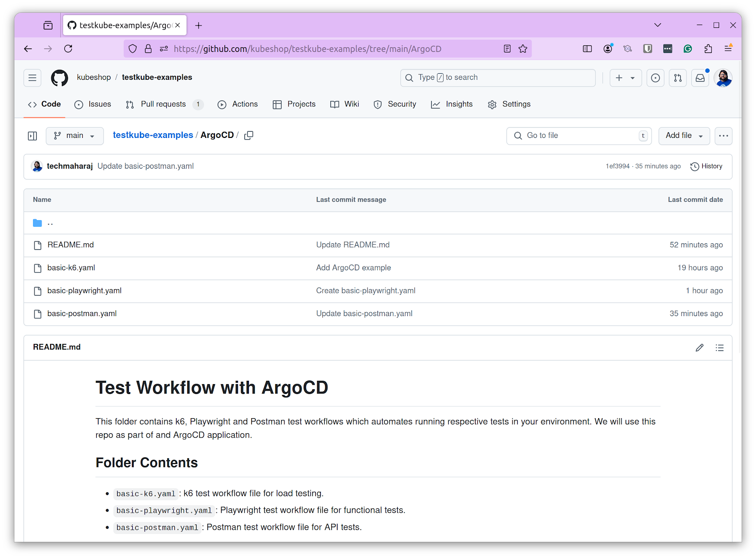Image resolution: width=756 pixels, height=558 pixels.
Task: Open the Wiki tab
Action: [344, 104]
